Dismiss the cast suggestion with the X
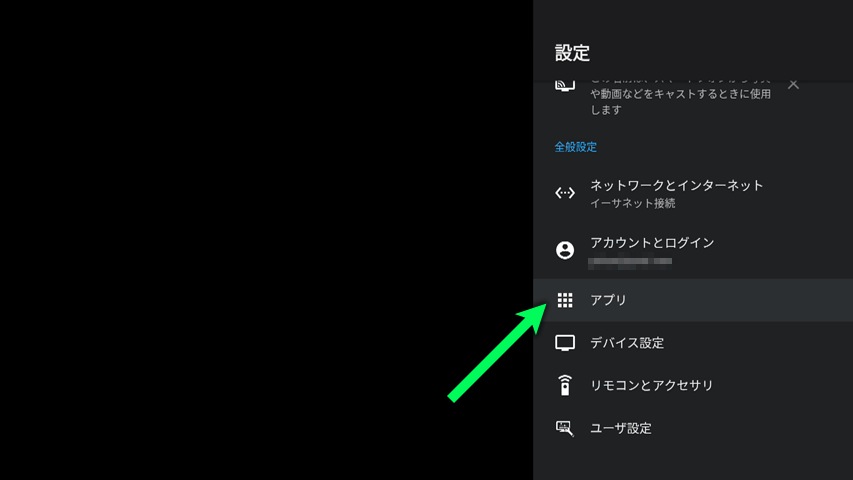The image size is (853, 480). [793, 84]
